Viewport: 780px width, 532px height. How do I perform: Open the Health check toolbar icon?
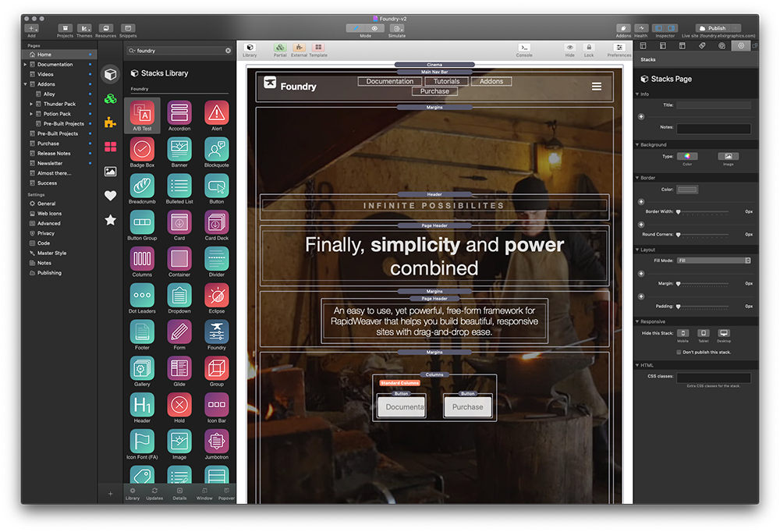coord(641,28)
